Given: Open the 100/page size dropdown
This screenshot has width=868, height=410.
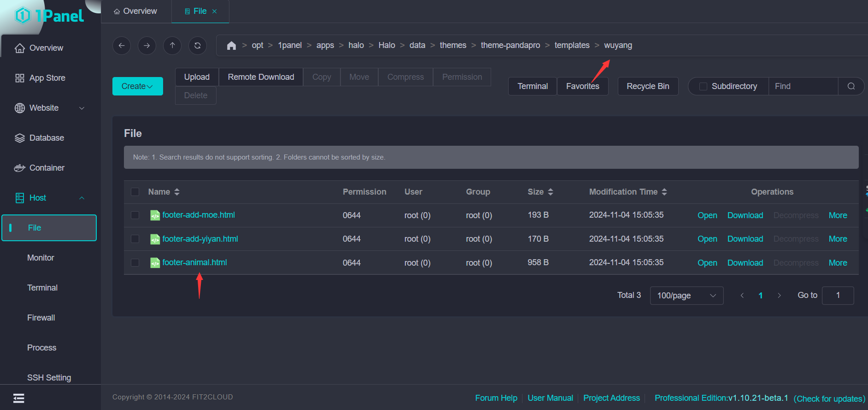Looking at the screenshot, I should 686,296.
